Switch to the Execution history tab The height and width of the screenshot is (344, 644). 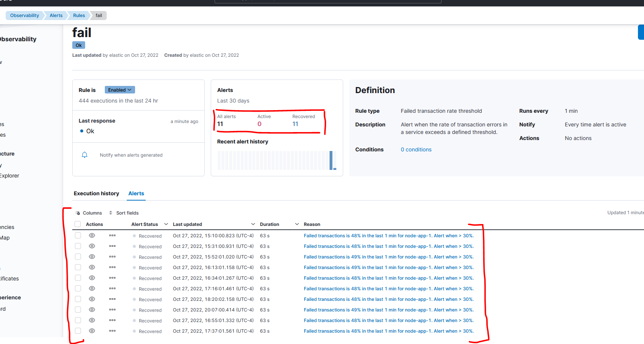pos(96,193)
